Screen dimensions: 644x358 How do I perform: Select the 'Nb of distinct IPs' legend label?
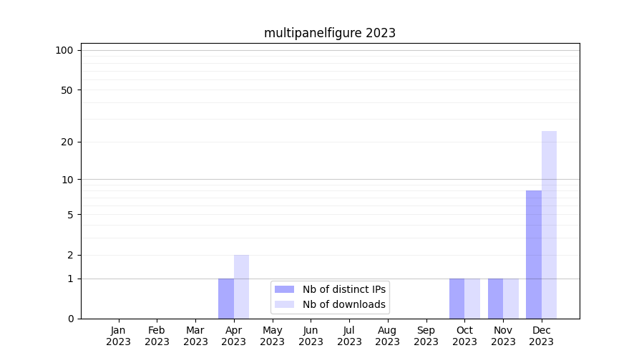pos(344,289)
